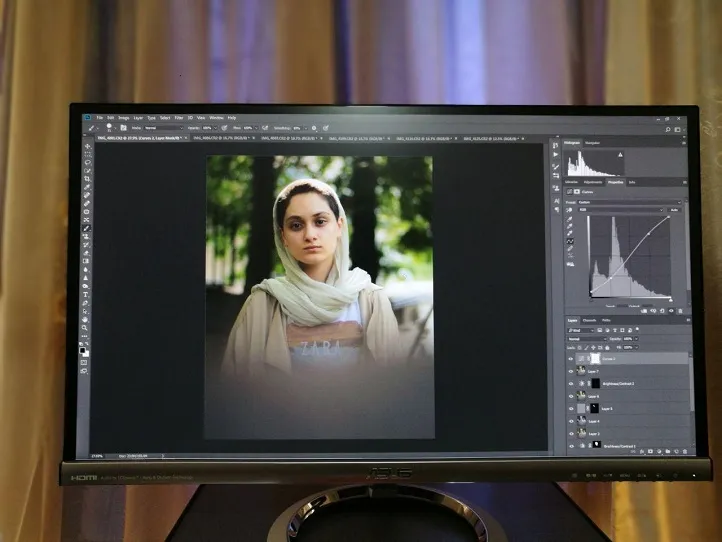
Task: Open the Image menu
Action: pos(124,117)
